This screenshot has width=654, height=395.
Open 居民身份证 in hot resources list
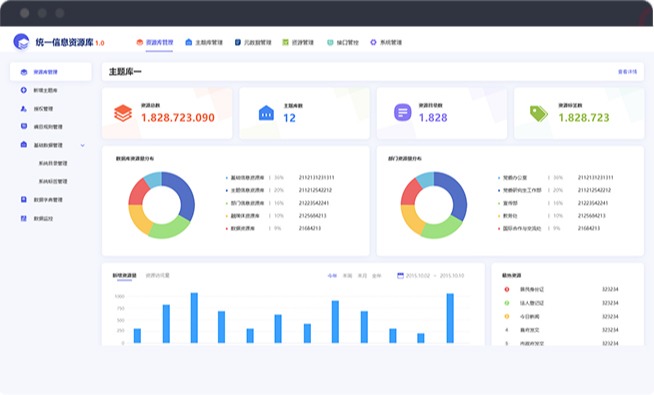(x=532, y=289)
